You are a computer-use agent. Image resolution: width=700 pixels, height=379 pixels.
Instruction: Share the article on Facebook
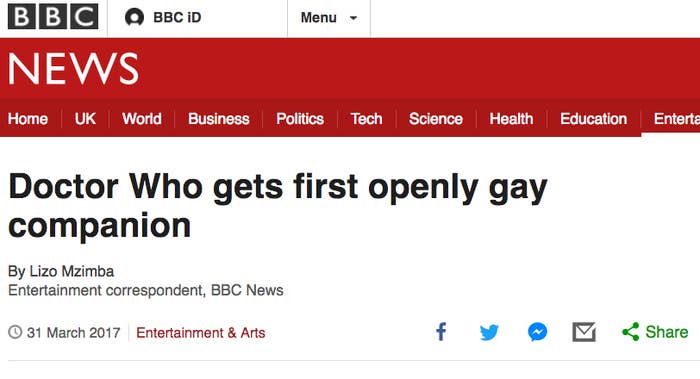441,332
